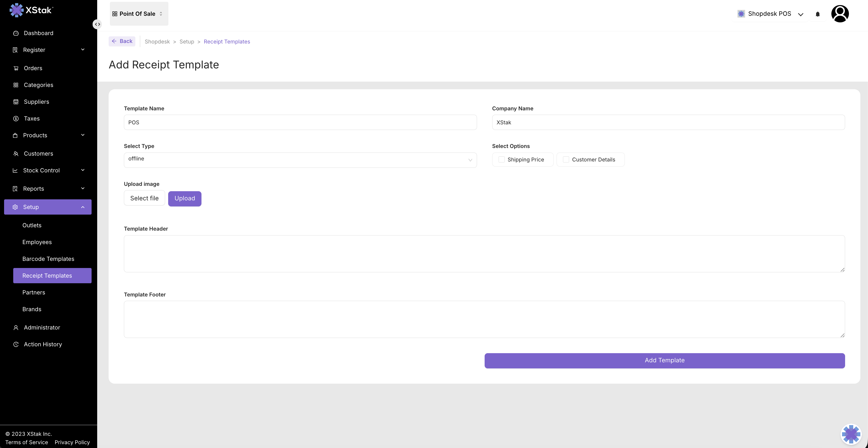Screen dimensions: 868x448
Task: Open the user profile avatar
Action: tap(840, 14)
